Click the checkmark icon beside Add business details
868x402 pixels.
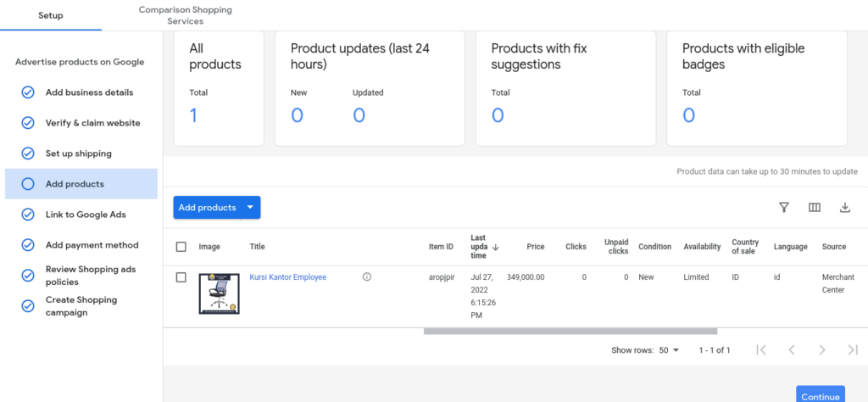click(28, 92)
